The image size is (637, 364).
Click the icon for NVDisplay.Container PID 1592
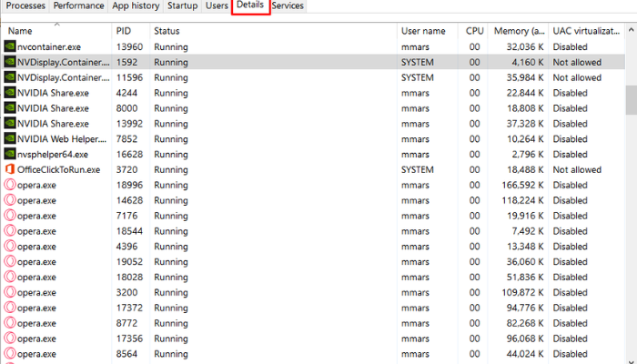pos(10,62)
